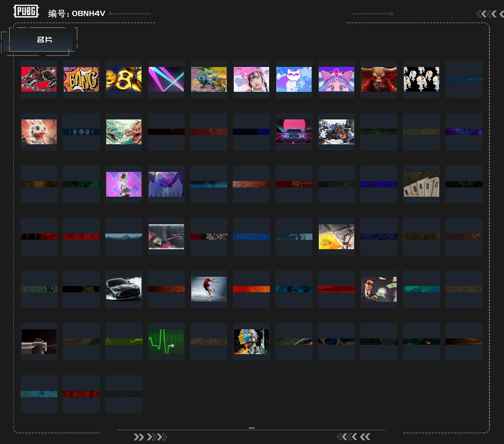Choose the frog with shield nameplate
504x444 pixels.
209,79
